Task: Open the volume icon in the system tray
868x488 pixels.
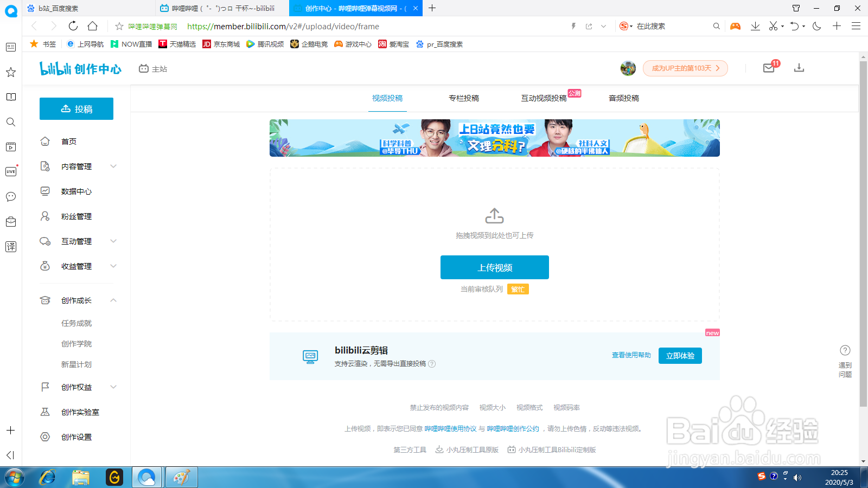Action: pyautogui.click(x=797, y=477)
